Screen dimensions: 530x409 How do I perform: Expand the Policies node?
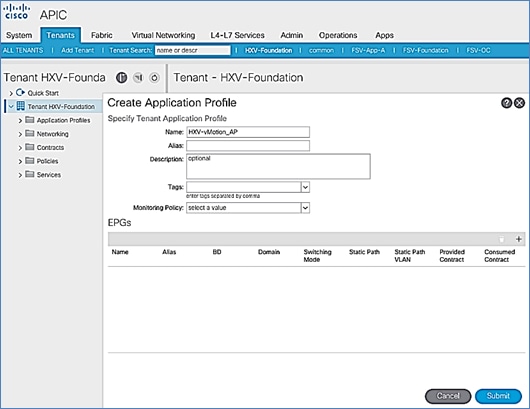point(20,162)
